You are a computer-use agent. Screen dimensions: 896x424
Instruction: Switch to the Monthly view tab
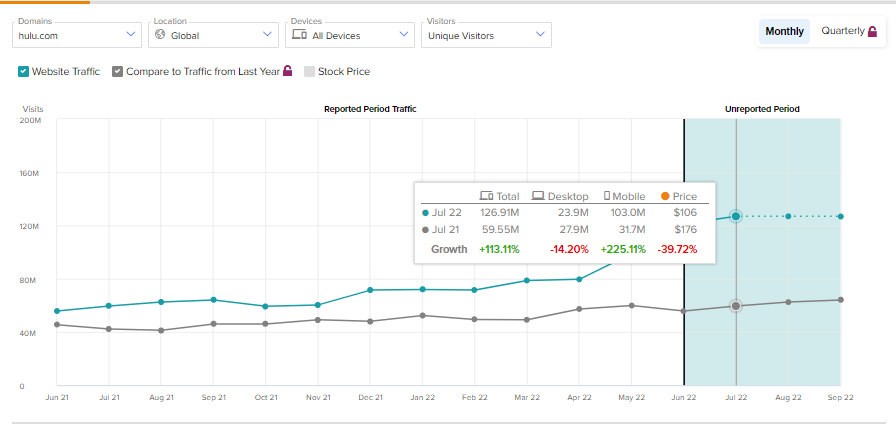pos(784,31)
